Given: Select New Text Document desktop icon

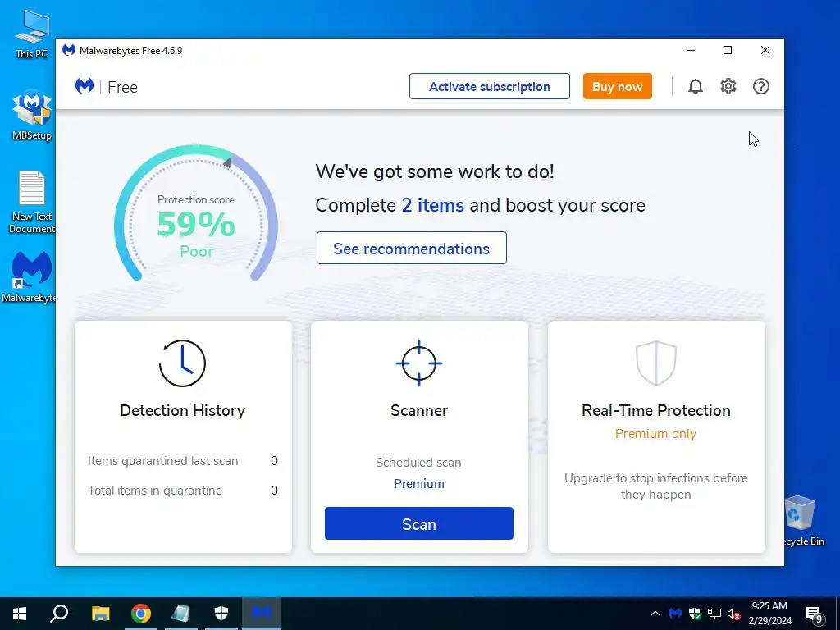Looking at the screenshot, I should [32, 202].
